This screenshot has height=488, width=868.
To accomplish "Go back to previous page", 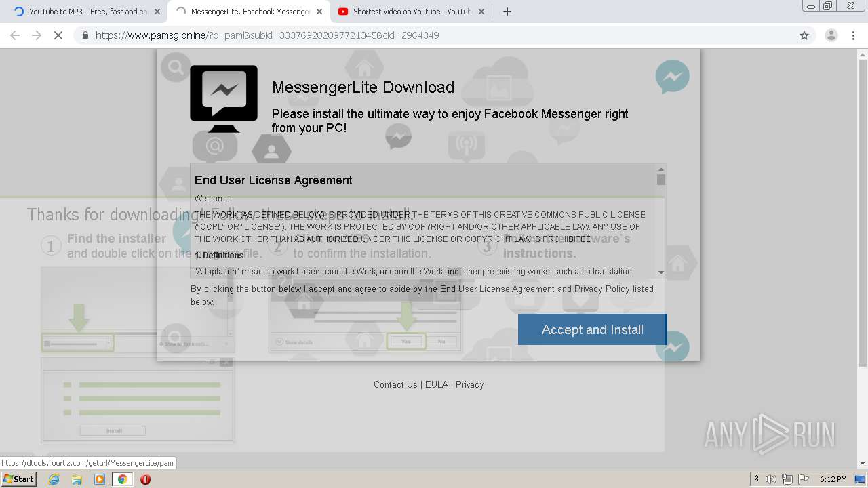I will pos(15,35).
